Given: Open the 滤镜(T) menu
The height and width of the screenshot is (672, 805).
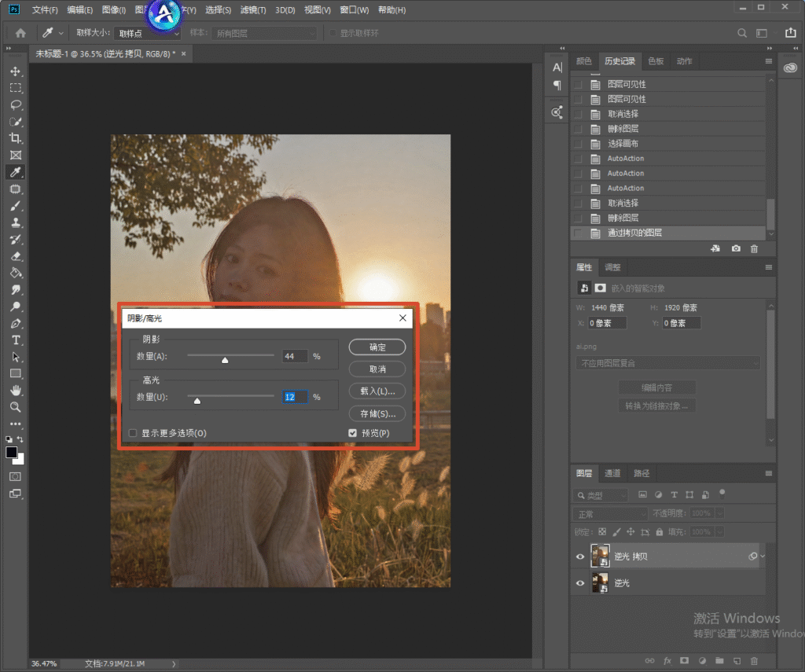Looking at the screenshot, I should pyautogui.click(x=253, y=9).
